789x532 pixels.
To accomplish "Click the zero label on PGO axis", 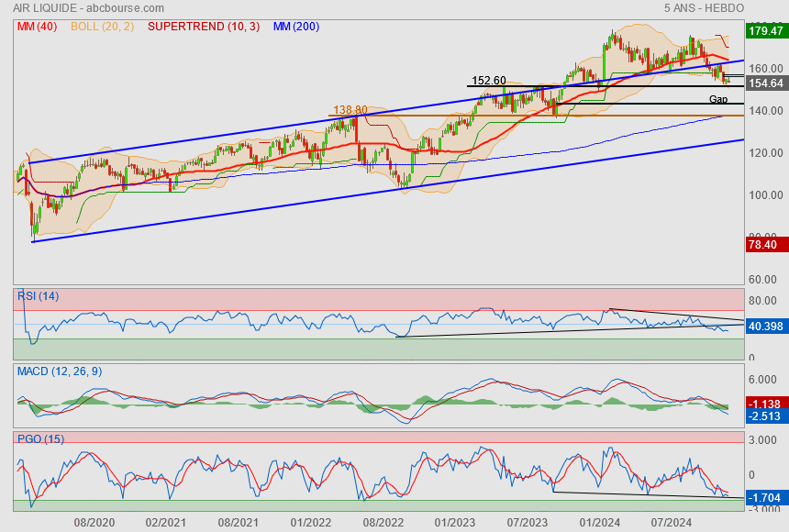I will pos(751,474).
